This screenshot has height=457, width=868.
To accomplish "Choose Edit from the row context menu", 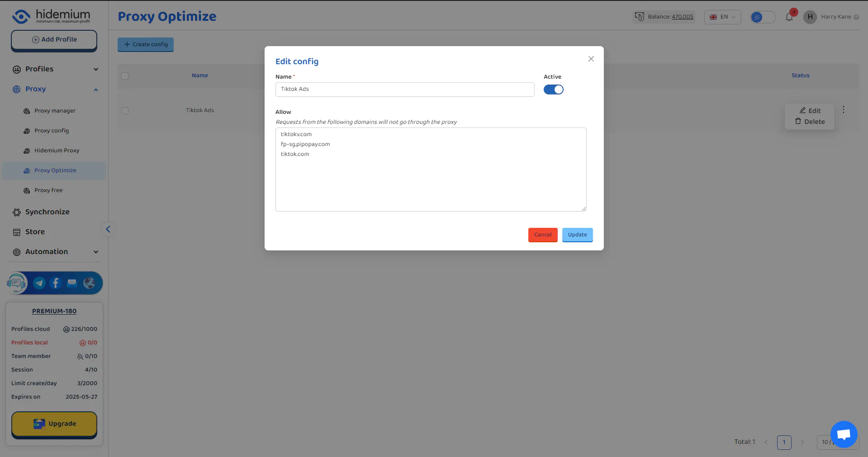I will tap(810, 111).
